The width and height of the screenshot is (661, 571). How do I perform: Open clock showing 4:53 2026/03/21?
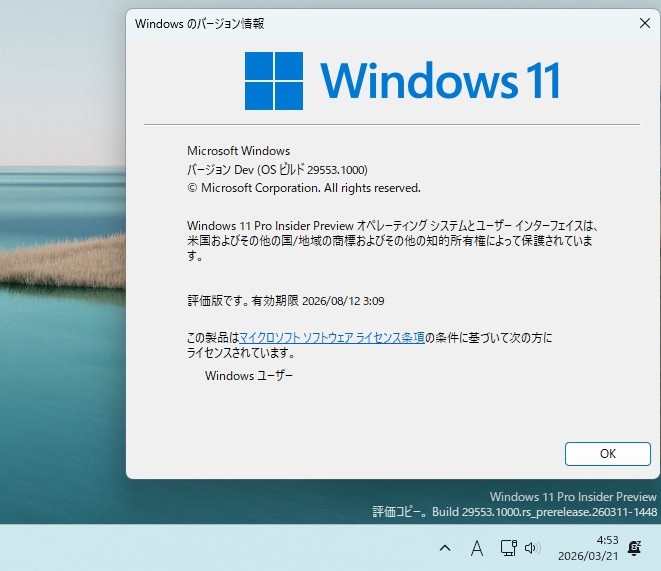click(588, 548)
